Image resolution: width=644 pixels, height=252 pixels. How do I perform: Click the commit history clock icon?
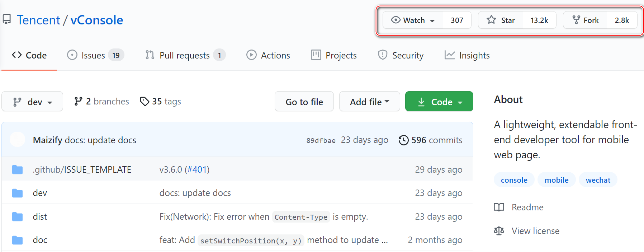pyautogui.click(x=403, y=140)
